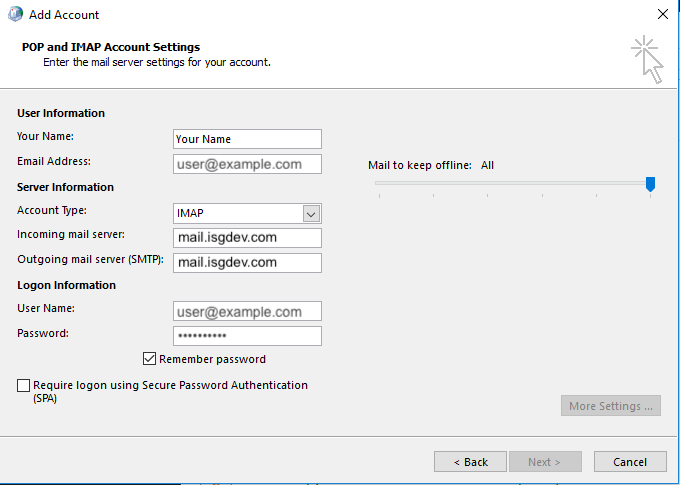
Task: Close the Add Account dialog
Action: click(x=662, y=15)
